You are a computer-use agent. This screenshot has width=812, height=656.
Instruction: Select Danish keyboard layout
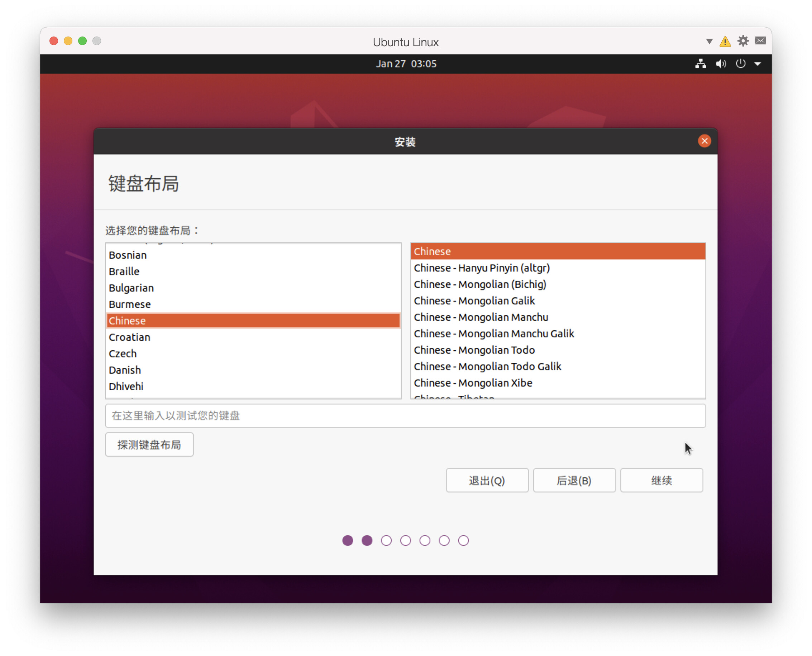pyautogui.click(x=253, y=370)
